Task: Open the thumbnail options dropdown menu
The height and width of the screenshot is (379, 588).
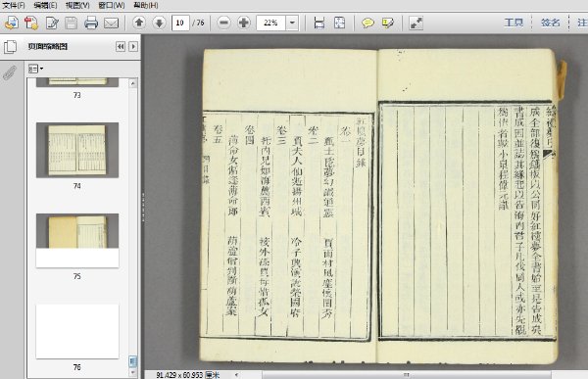Action: [x=36, y=69]
